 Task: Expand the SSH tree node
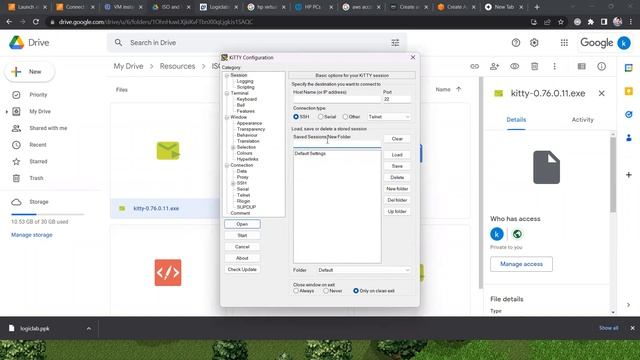click(x=233, y=183)
